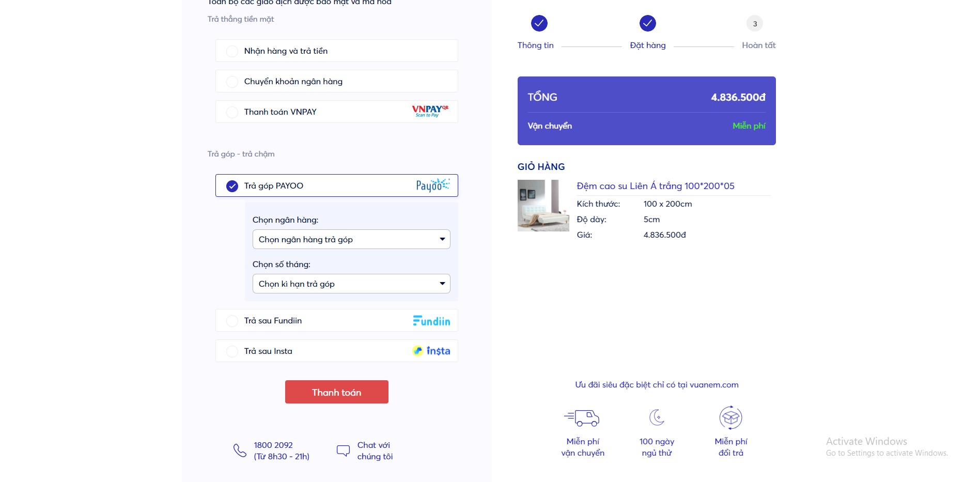Click the mattress product thumbnail
Screen dimensions: 980x482
pos(543,206)
